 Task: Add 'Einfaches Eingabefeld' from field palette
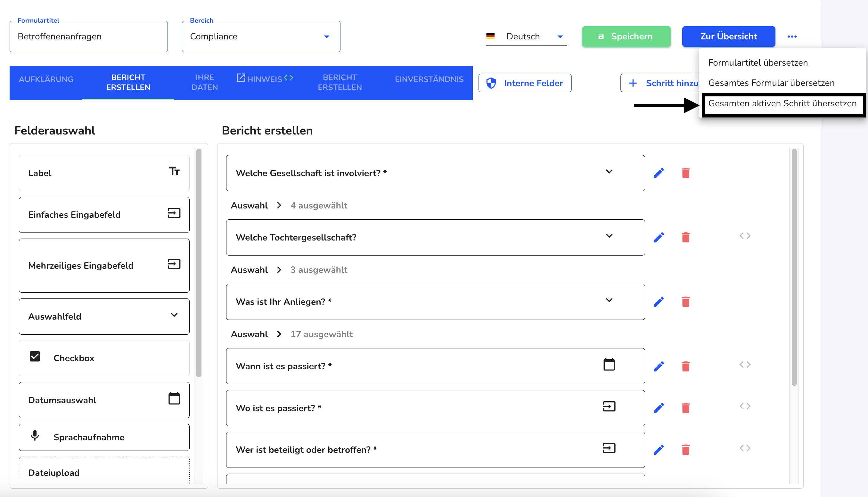[x=104, y=215]
